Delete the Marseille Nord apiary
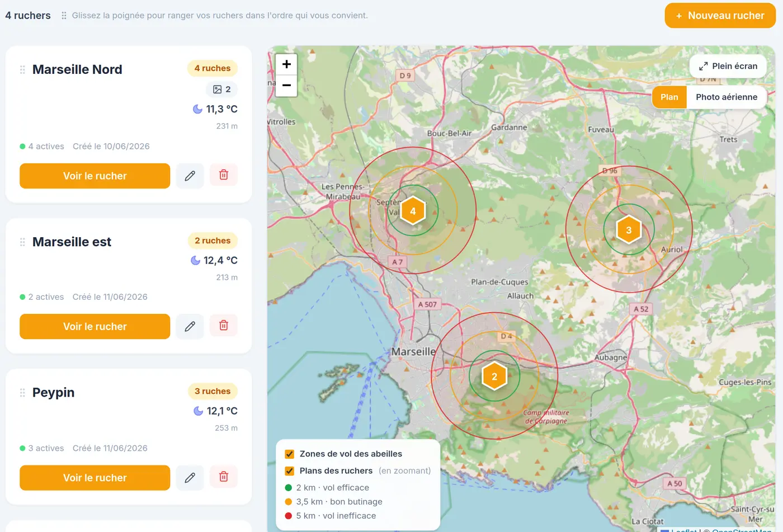 pyautogui.click(x=224, y=175)
